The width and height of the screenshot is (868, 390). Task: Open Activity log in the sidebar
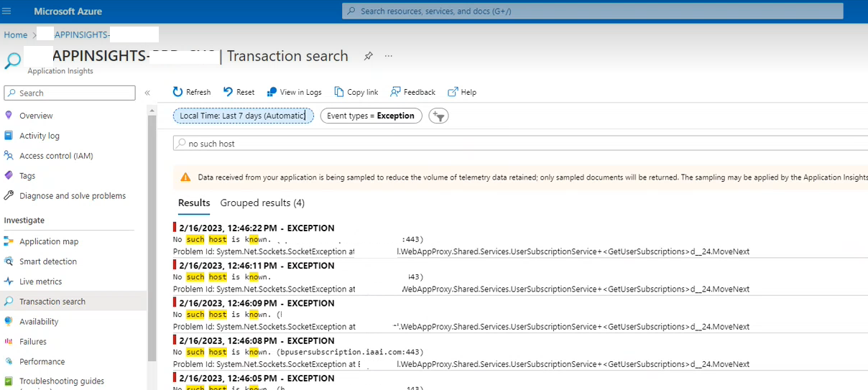(40, 136)
